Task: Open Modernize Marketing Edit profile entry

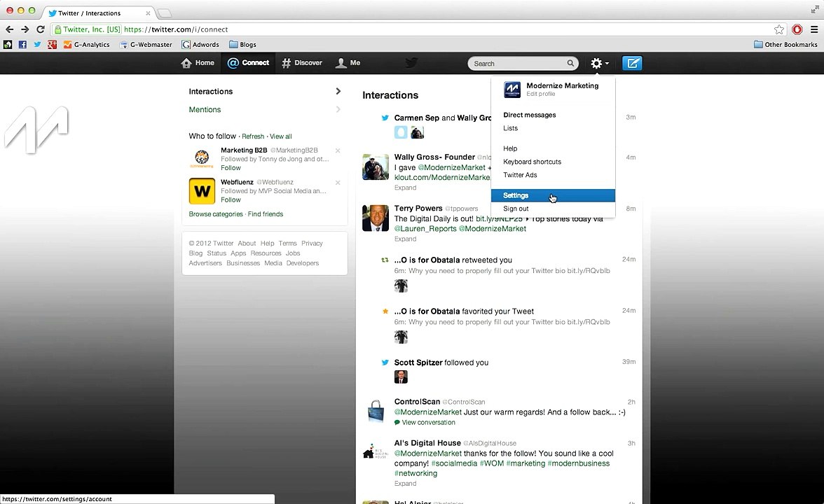Action: [x=553, y=90]
